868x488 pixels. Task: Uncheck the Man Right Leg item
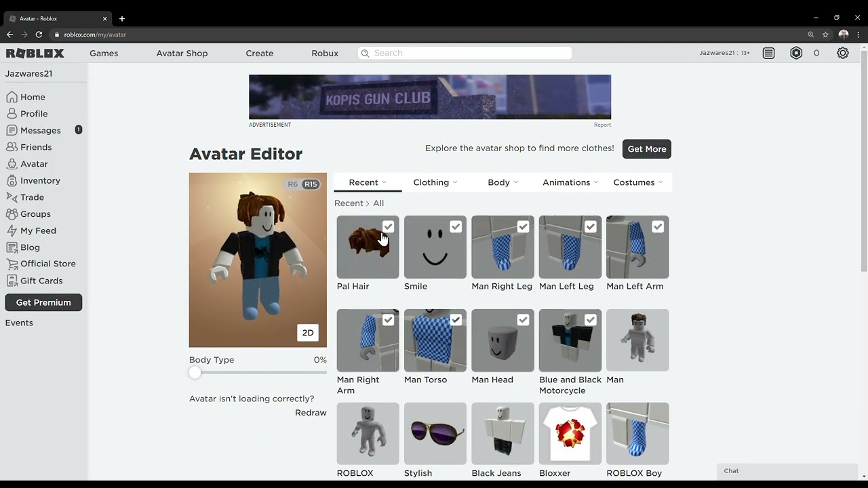tap(523, 226)
